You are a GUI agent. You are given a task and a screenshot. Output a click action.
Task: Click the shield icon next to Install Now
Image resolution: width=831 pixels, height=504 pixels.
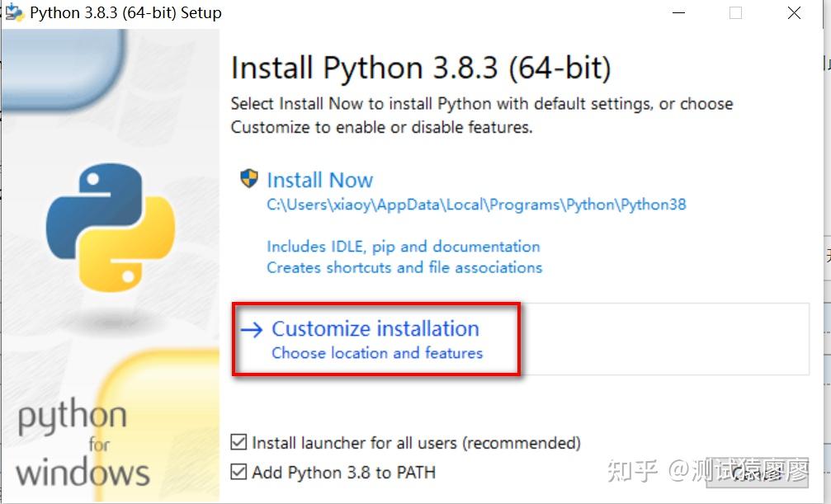[250, 179]
